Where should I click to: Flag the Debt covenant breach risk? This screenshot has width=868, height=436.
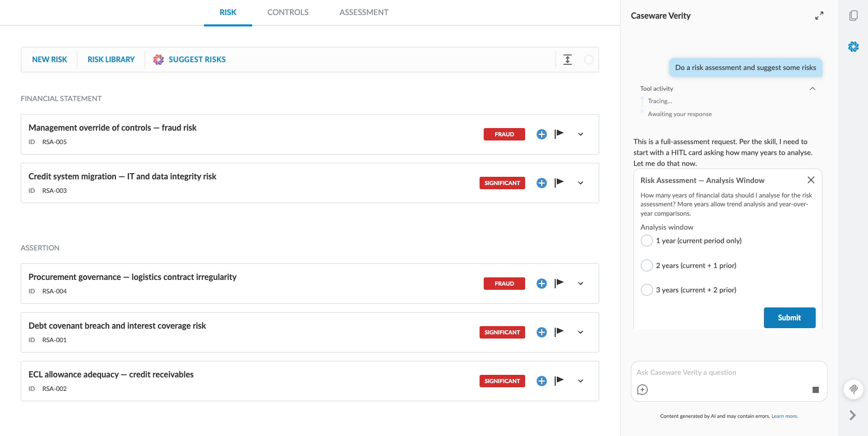[559, 332]
